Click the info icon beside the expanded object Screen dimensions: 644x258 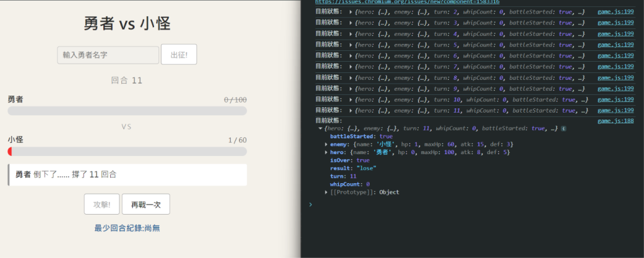(x=563, y=128)
